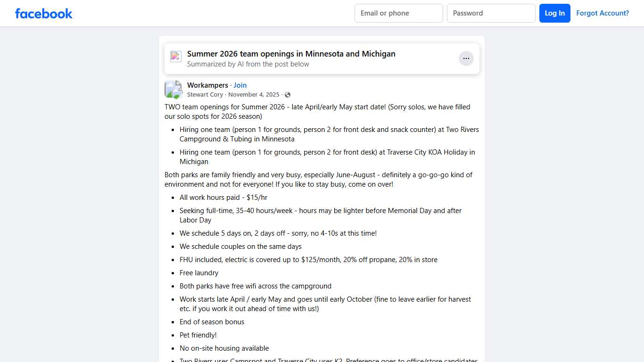Click the Traverse City KOA bullet item
This screenshot has width=644, height=362.
point(327,157)
